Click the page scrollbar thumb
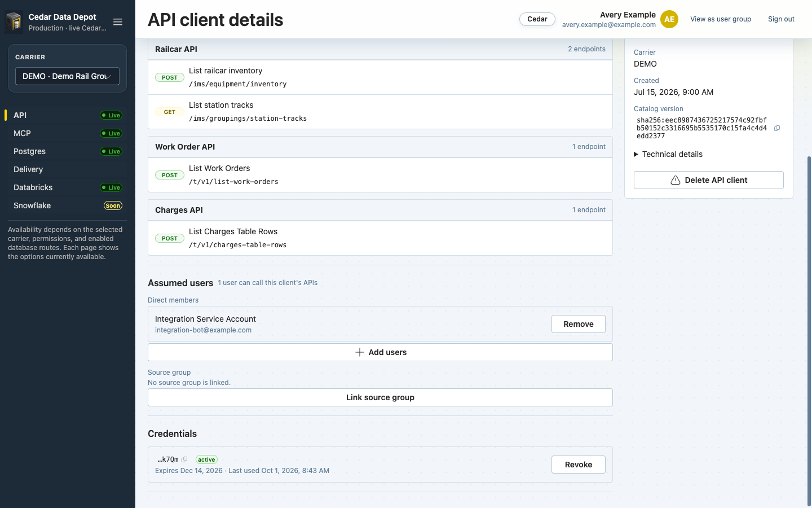 coord(809,331)
